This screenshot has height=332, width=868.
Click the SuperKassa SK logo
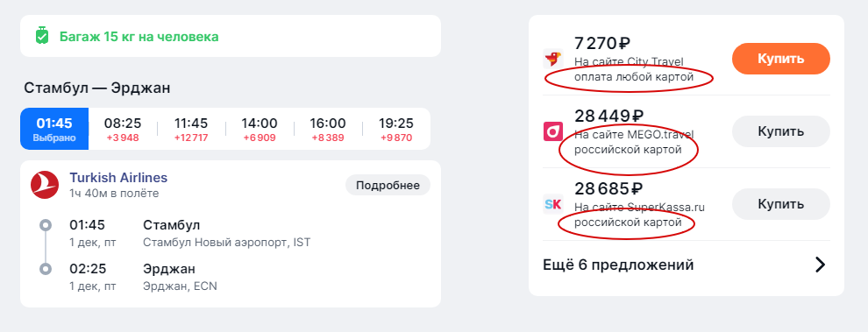(x=552, y=205)
